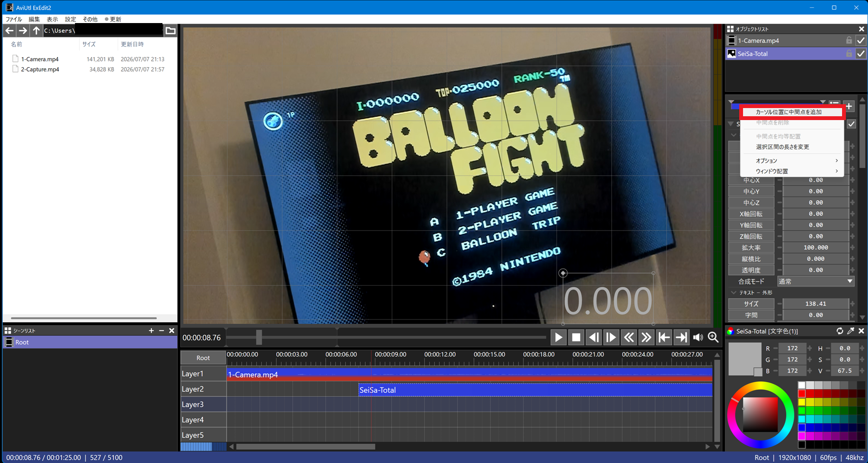Viewport: 868px width, 463px height.
Task: Go forward in the file browser
Action: (x=23, y=30)
